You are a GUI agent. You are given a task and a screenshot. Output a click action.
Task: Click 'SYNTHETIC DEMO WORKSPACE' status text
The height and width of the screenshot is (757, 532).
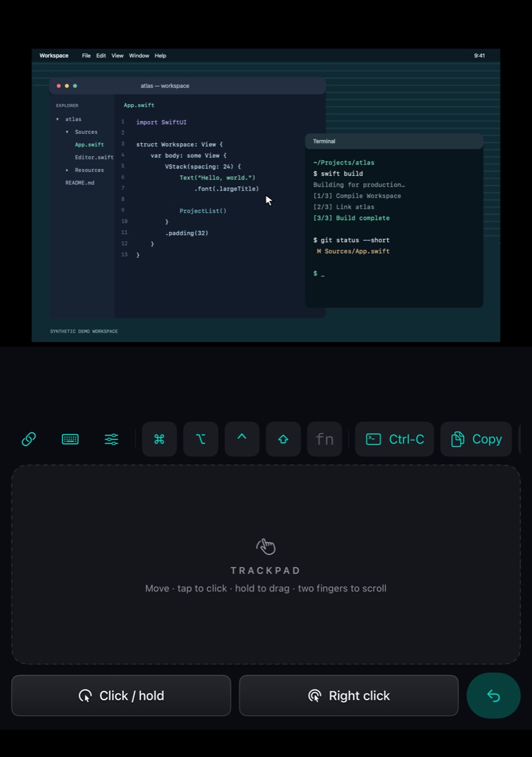click(84, 331)
